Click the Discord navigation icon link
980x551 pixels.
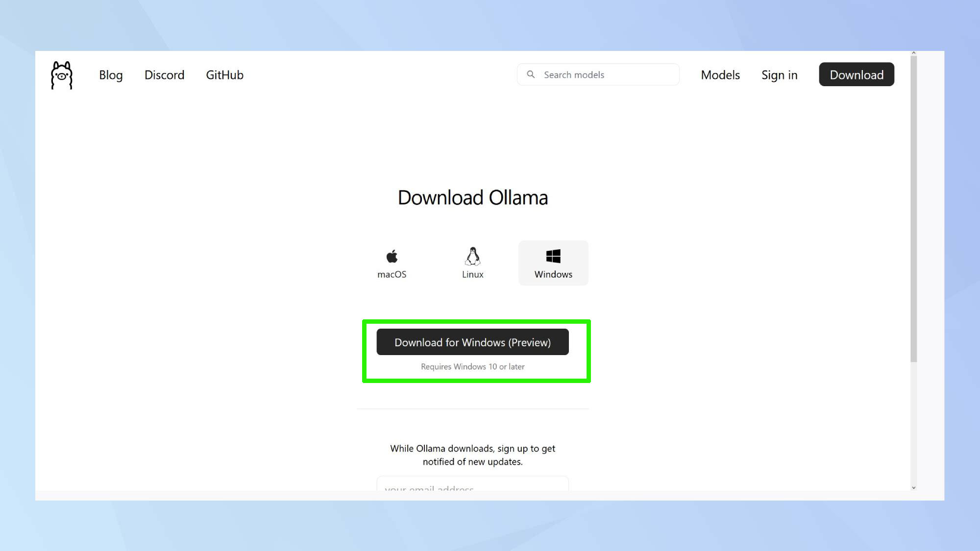(164, 74)
